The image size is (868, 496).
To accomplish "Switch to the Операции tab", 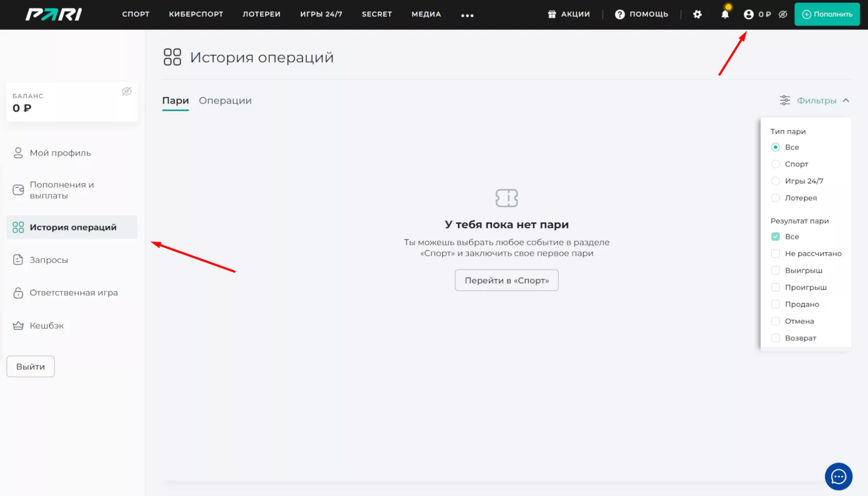I will (225, 100).
